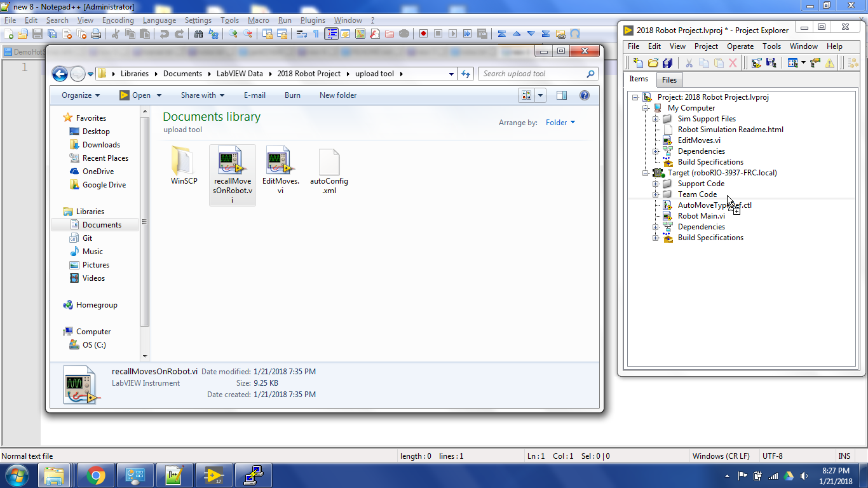Open Notepad++ Encoding menu

[118, 20]
